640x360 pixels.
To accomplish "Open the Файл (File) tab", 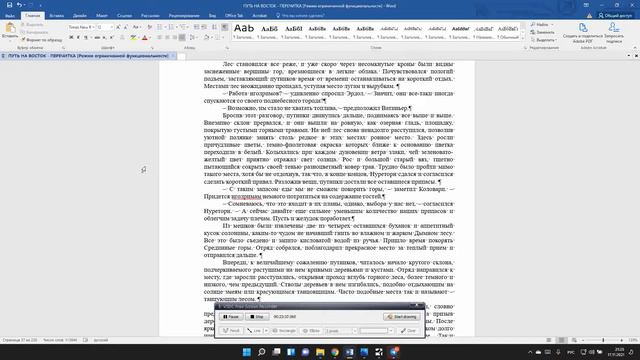I will pos(10,16).
